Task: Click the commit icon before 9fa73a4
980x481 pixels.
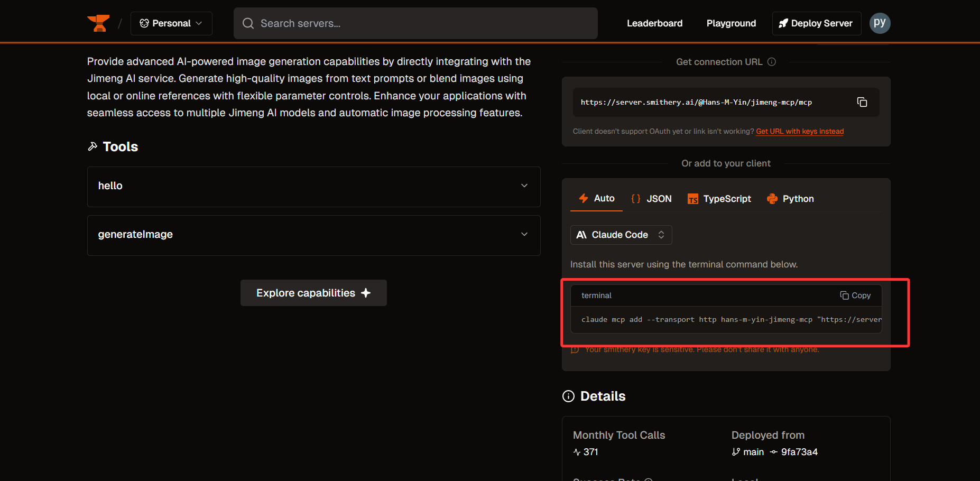Action: [774, 452]
